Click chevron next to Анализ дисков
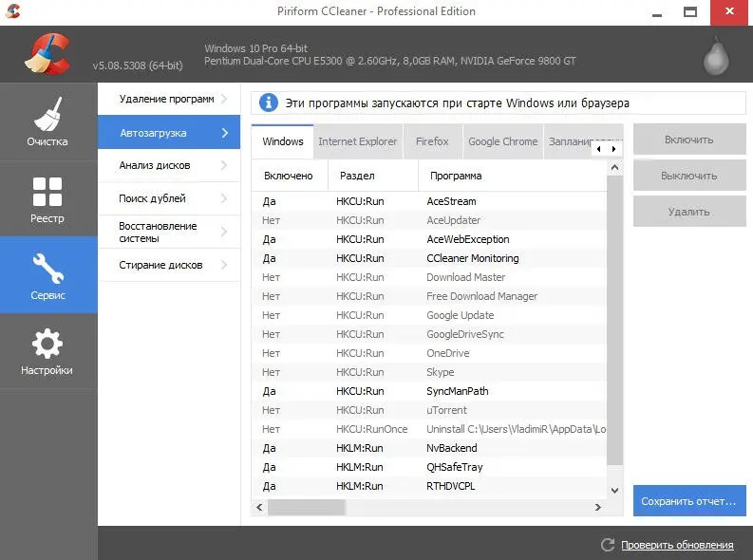 (224, 165)
